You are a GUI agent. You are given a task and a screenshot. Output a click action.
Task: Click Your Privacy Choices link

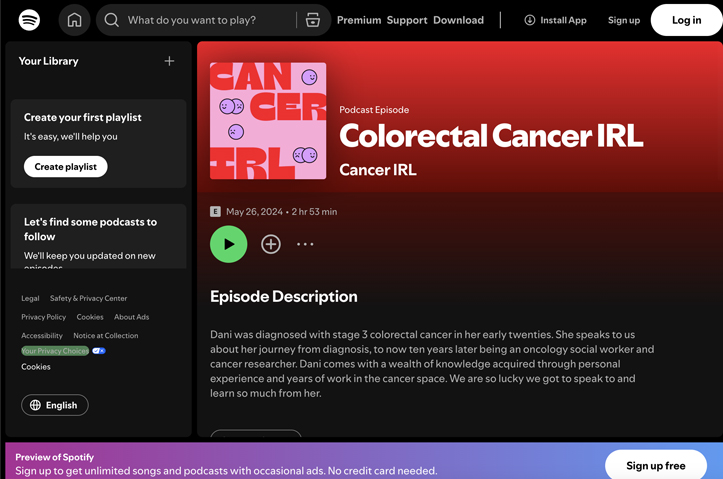pos(55,351)
